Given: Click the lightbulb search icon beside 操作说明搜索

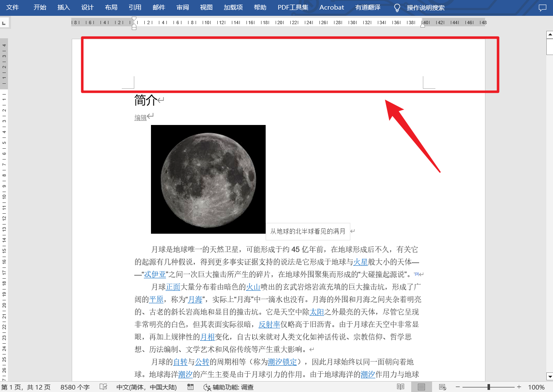Looking at the screenshot, I should coord(397,7).
